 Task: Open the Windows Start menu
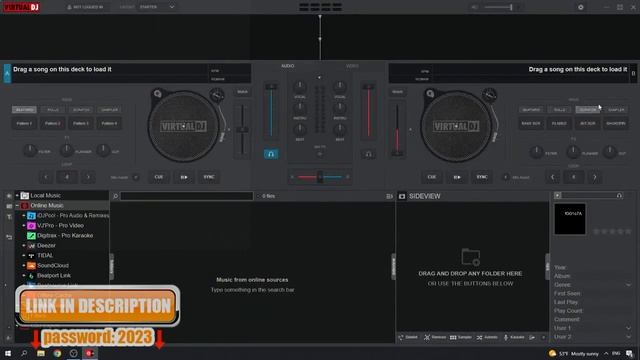click(8, 353)
